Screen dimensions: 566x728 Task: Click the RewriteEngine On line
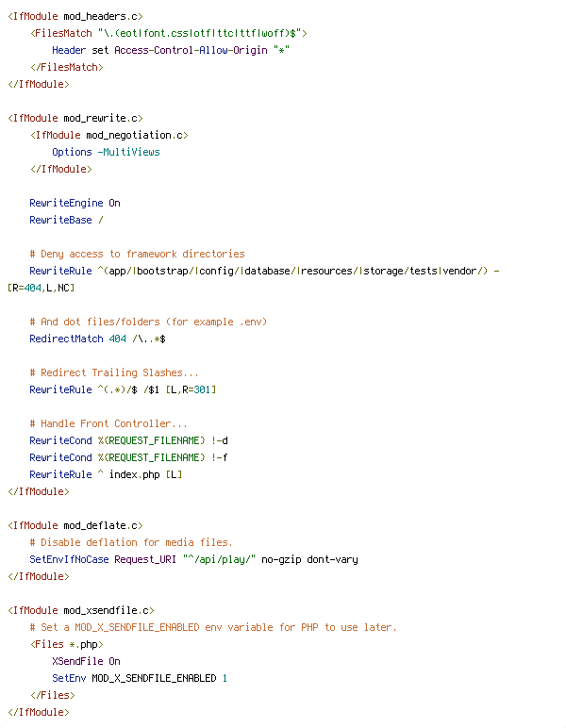pyautogui.click(x=75, y=203)
